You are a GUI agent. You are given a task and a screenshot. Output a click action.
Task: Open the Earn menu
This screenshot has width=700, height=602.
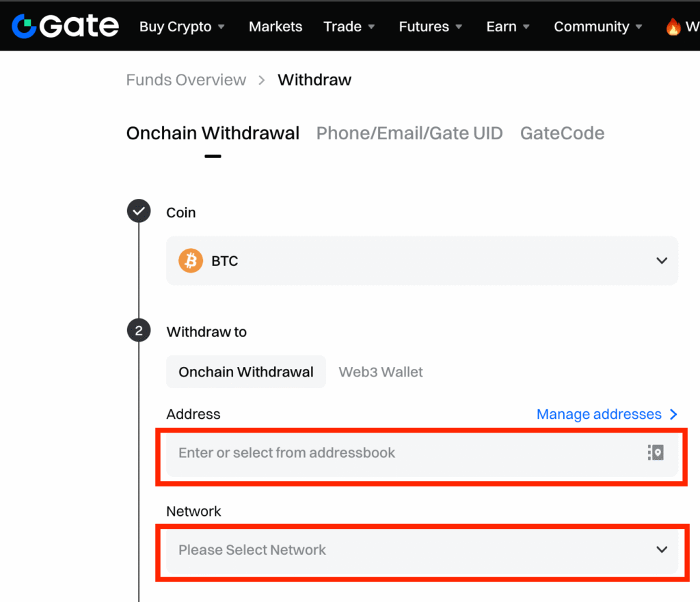(509, 27)
